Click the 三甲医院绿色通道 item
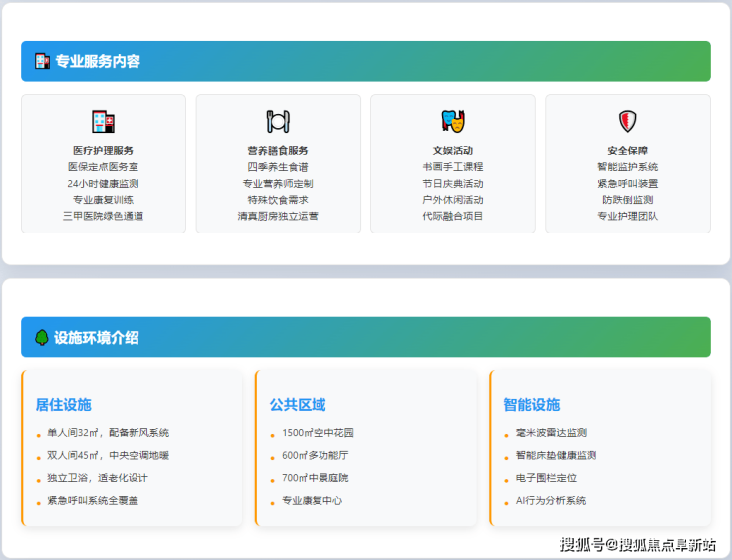This screenshot has height=560, width=732. pos(103,216)
